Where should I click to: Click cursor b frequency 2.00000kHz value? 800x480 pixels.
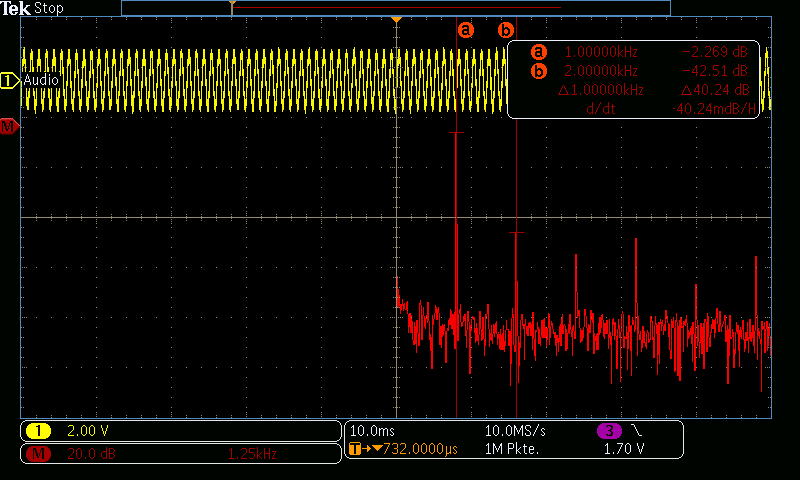click(x=601, y=71)
